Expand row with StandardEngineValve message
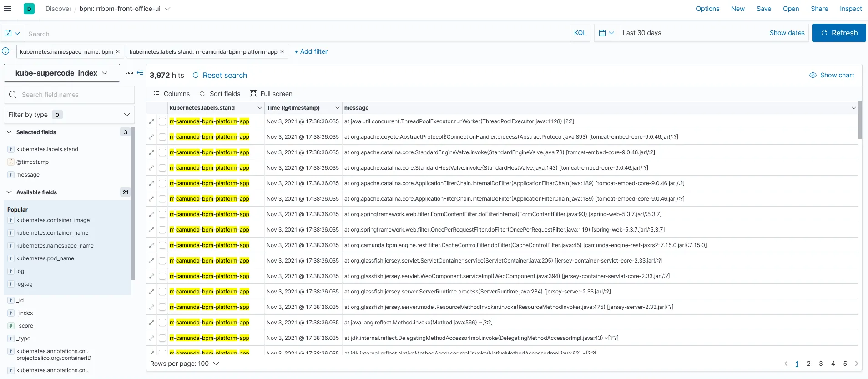This screenshot has height=379, width=868. (151, 152)
